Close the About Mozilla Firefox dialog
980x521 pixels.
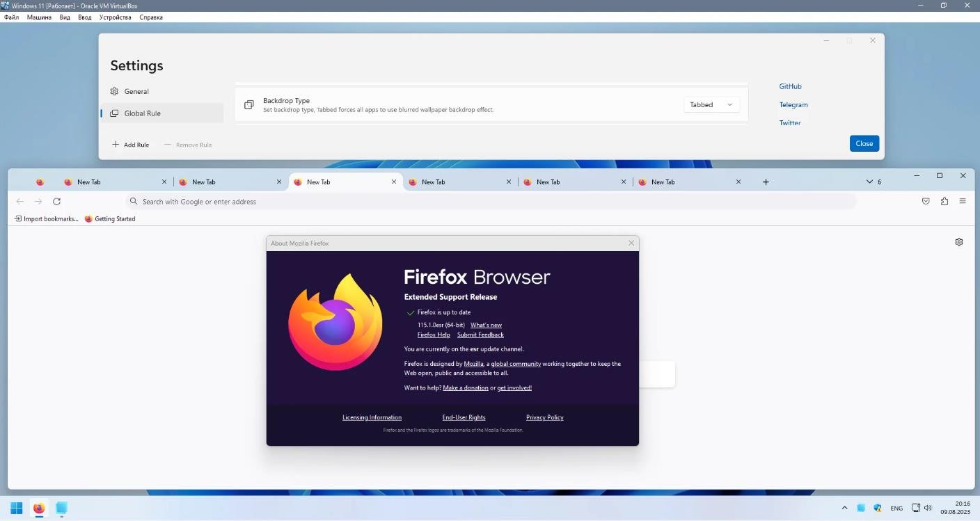631,243
